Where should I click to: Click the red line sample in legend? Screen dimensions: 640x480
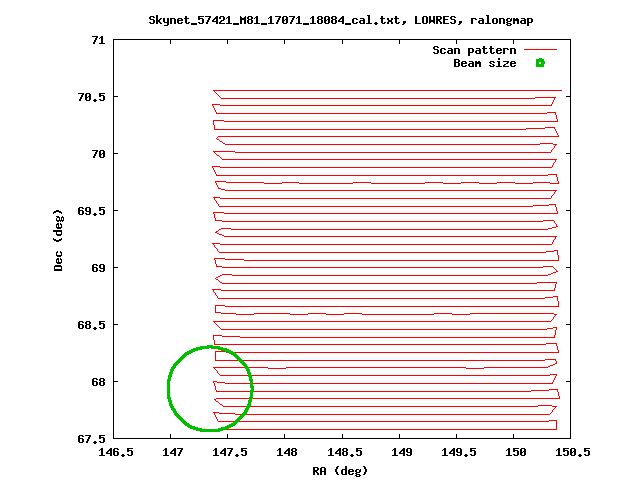click(x=540, y=50)
